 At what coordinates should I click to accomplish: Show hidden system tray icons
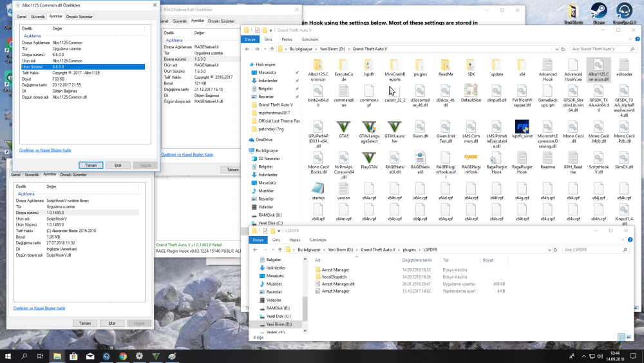click(x=583, y=356)
